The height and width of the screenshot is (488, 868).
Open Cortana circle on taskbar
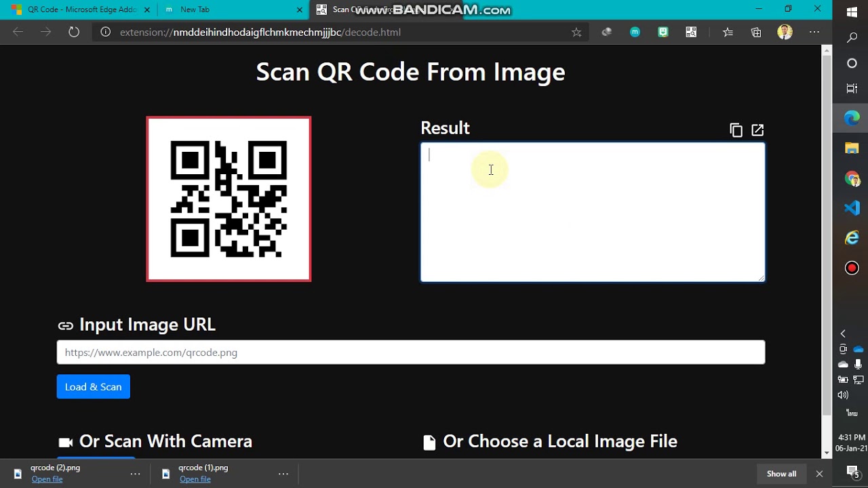coord(852,63)
